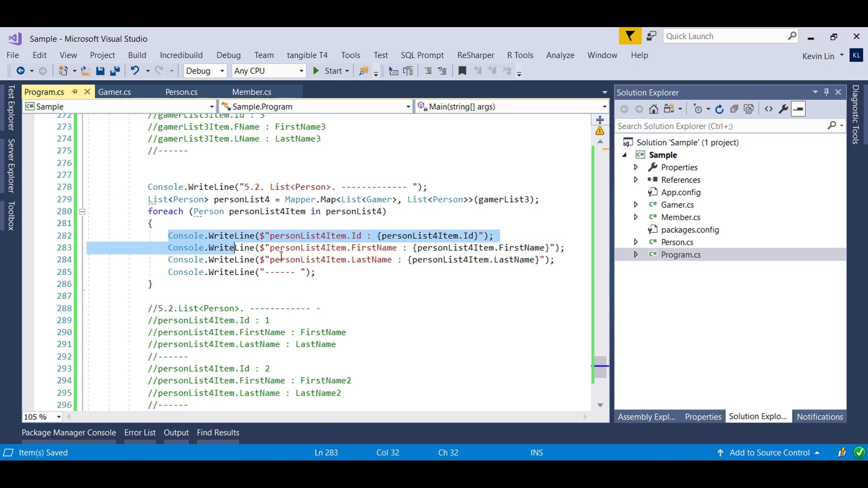Switch to the Person.cs editor tab

[181, 92]
